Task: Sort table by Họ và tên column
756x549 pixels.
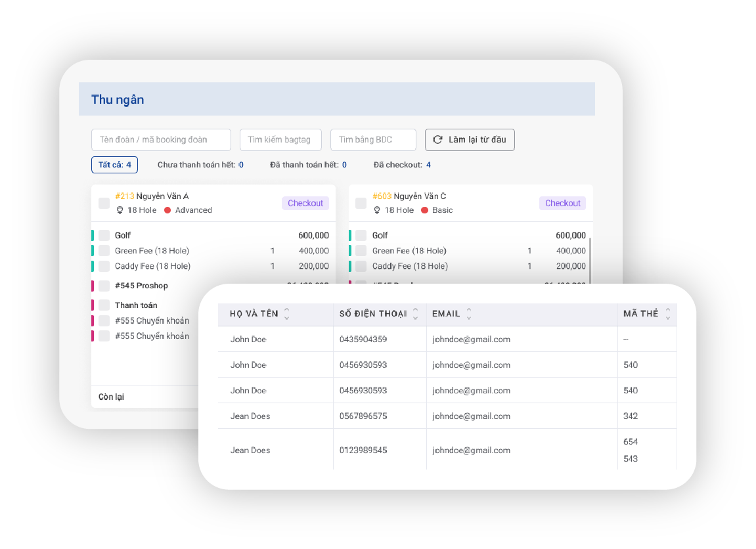Action: (x=286, y=314)
